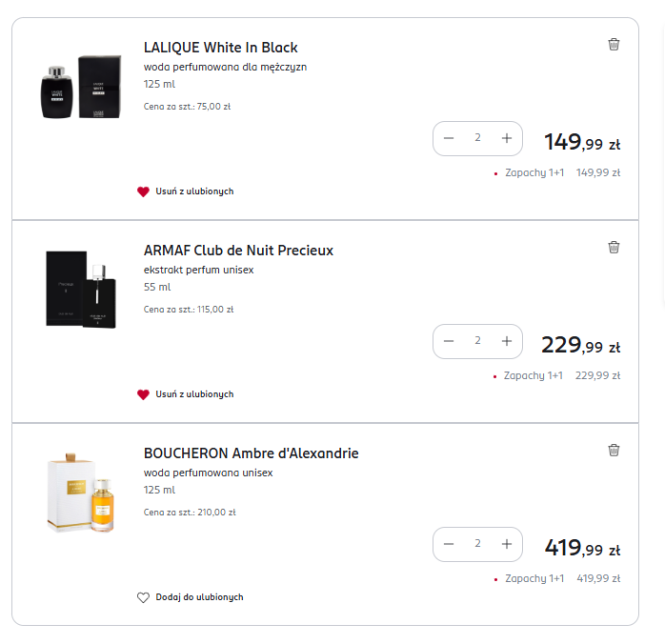
Task: Click trash icon for BOUCHERON Ambre d'Alexandrie
Action: (x=614, y=450)
